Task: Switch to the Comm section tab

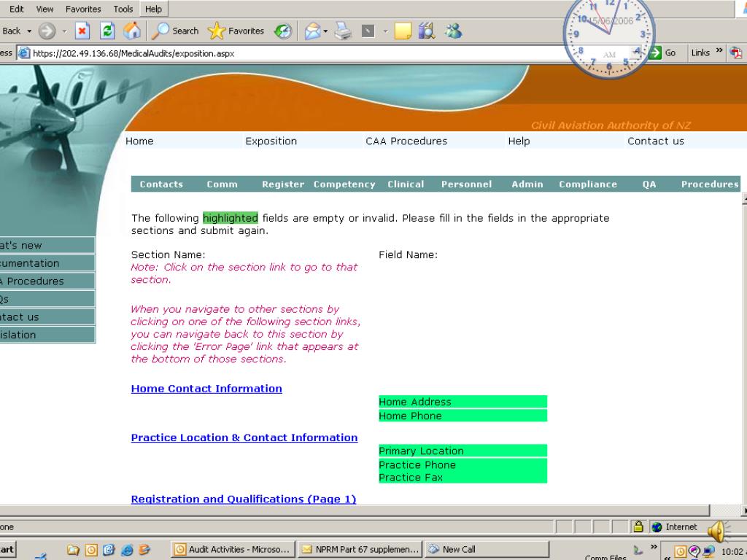Action: (x=222, y=184)
